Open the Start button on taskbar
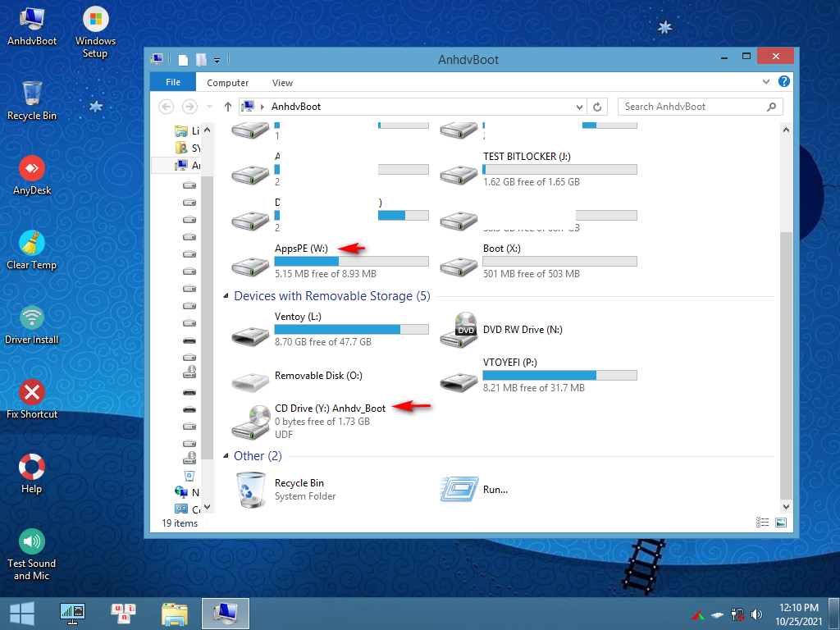 click(21, 614)
